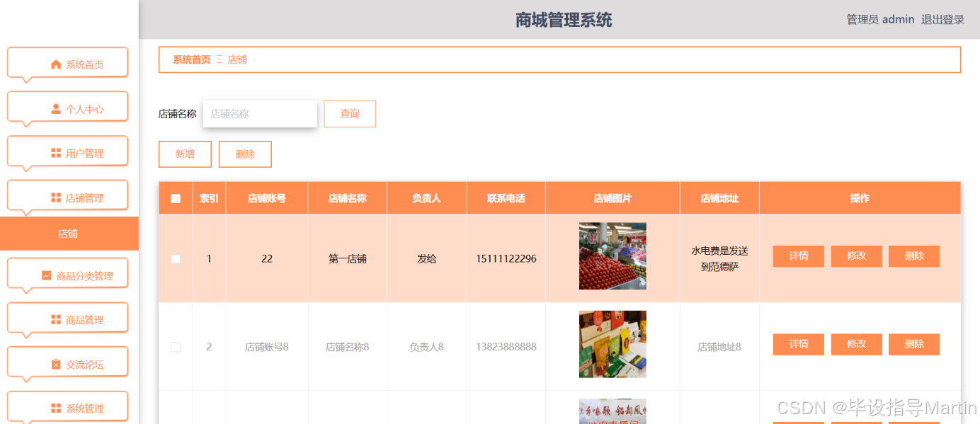The image size is (980, 424).
Task: Click the grid icon beside 商品管理
Action: [56, 320]
